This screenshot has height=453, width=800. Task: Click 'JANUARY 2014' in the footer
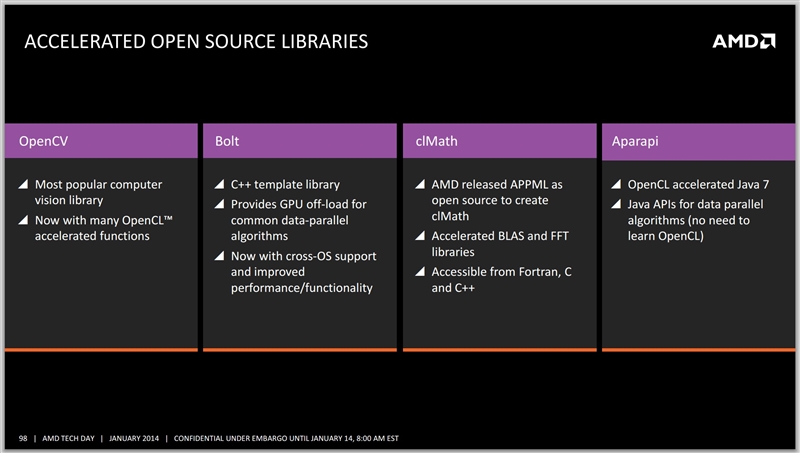(x=134, y=438)
